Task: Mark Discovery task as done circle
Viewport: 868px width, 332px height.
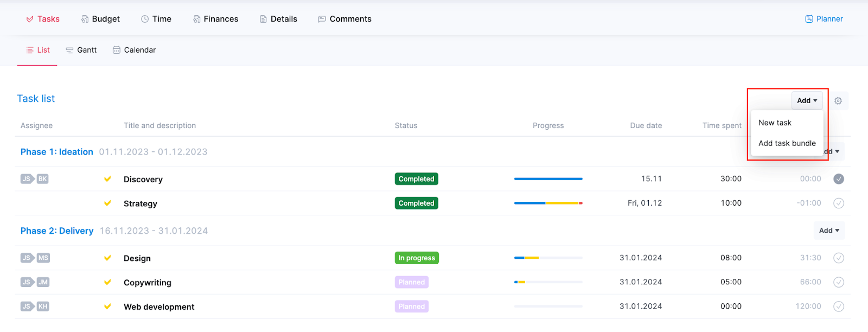Action: pos(839,179)
